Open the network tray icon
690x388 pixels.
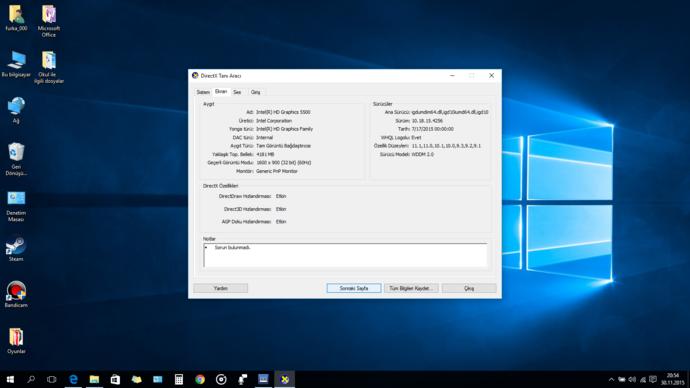643,379
